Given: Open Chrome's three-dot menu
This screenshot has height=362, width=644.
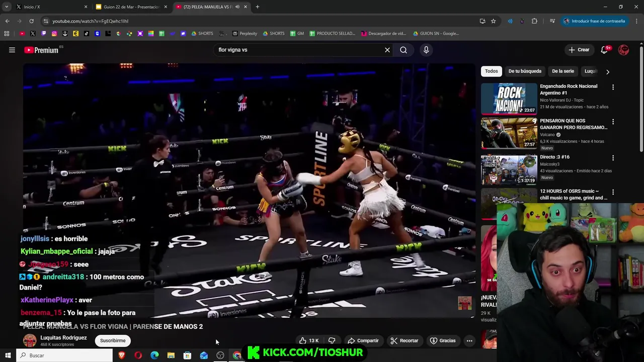Looking at the screenshot, I should (x=636, y=21).
